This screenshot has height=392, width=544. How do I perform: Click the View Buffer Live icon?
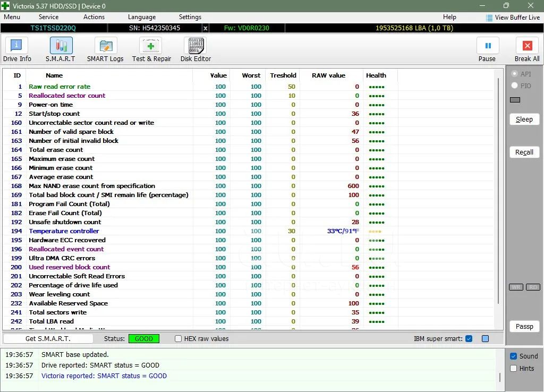489,18
